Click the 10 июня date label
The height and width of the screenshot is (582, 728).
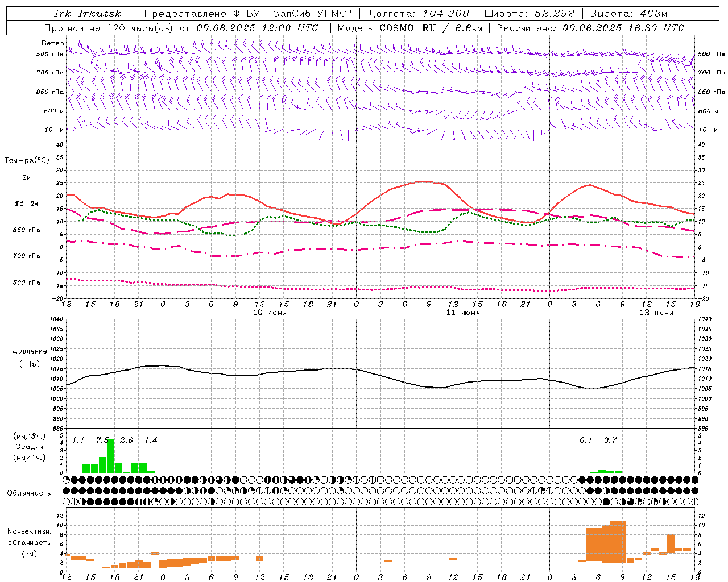[x=270, y=313]
